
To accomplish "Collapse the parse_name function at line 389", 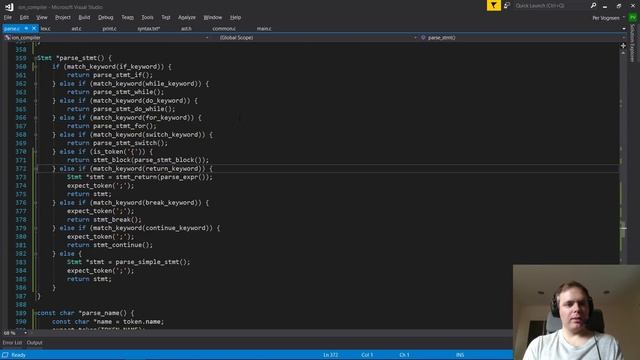I will tap(36, 313).
